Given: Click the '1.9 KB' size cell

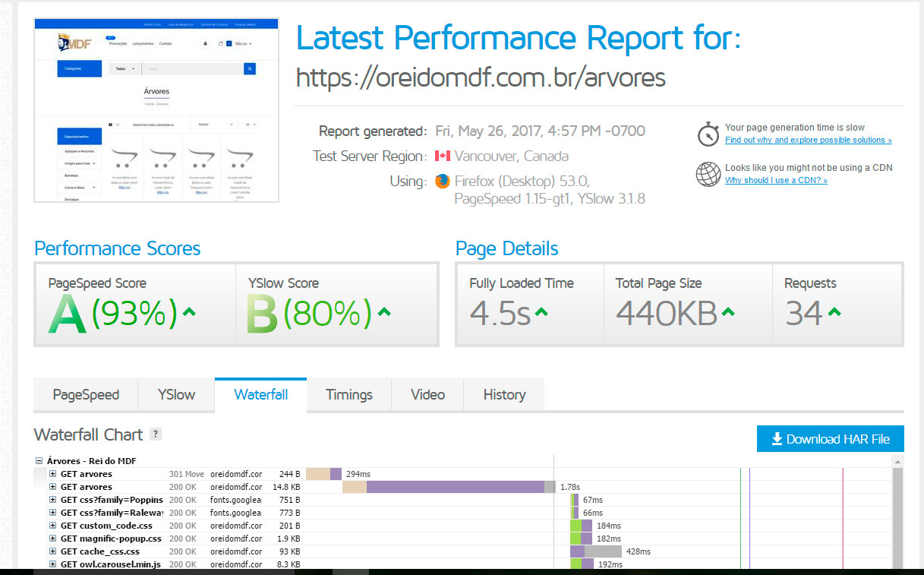Looking at the screenshot, I should pyautogui.click(x=289, y=539).
